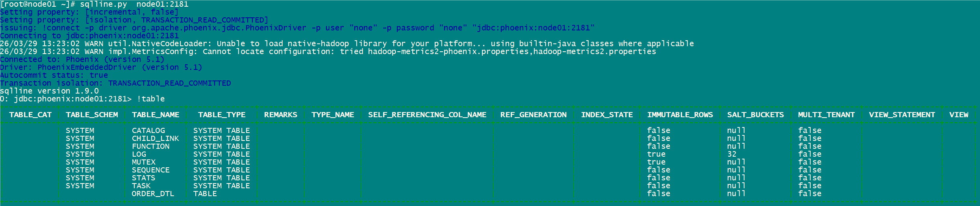Viewport: 980px width, 206px height.
Task: Click the REMARKS column header
Action: click(280, 115)
